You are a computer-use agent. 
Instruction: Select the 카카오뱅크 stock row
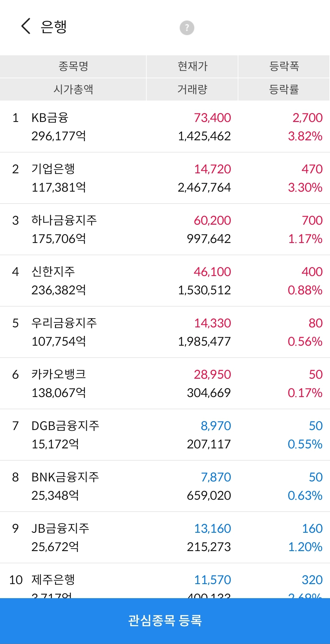165,383
